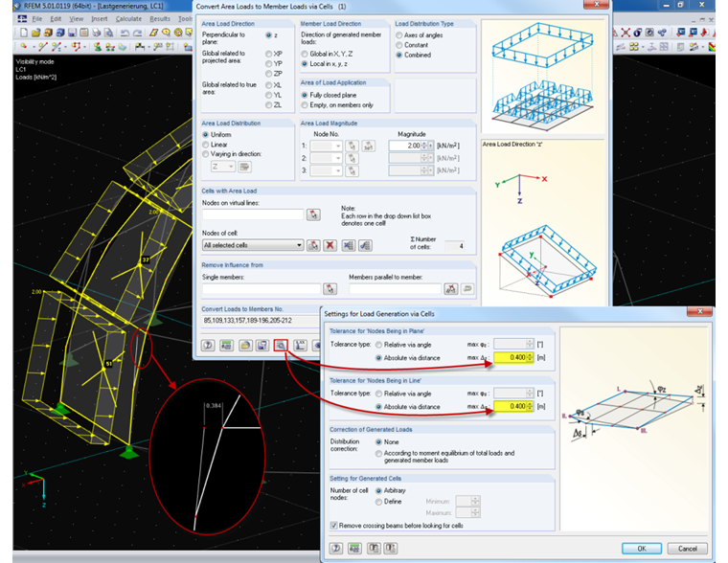Click the Save floppy icon in RFEM toolbar
Viewport: 728px width, 563px height.
pyautogui.click(x=72, y=33)
